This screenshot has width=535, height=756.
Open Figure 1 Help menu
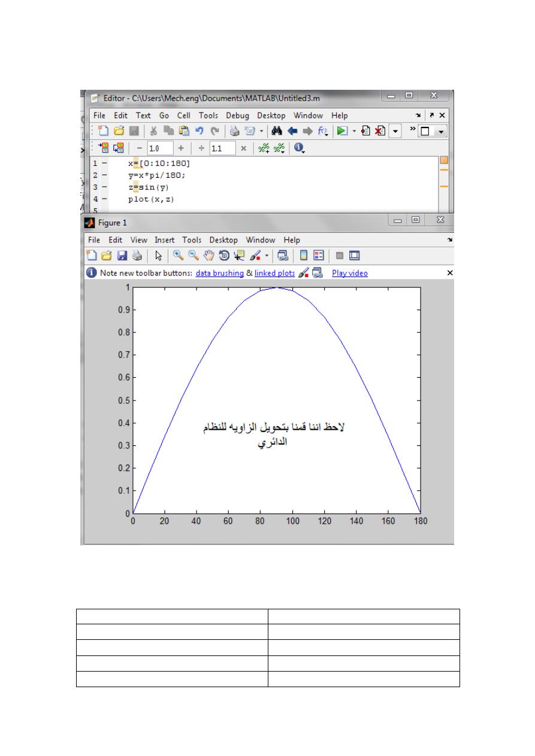[x=292, y=240]
